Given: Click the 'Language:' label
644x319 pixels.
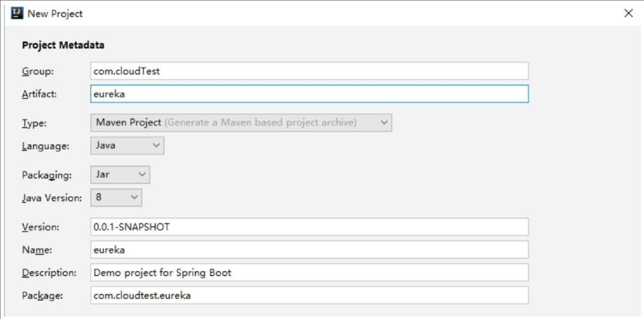Looking at the screenshot, I should (46, 146).
